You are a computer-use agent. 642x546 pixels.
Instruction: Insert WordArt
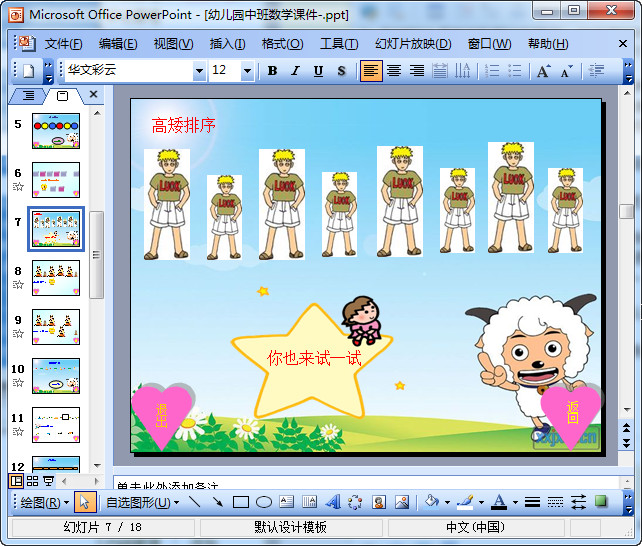click(333, 502)
